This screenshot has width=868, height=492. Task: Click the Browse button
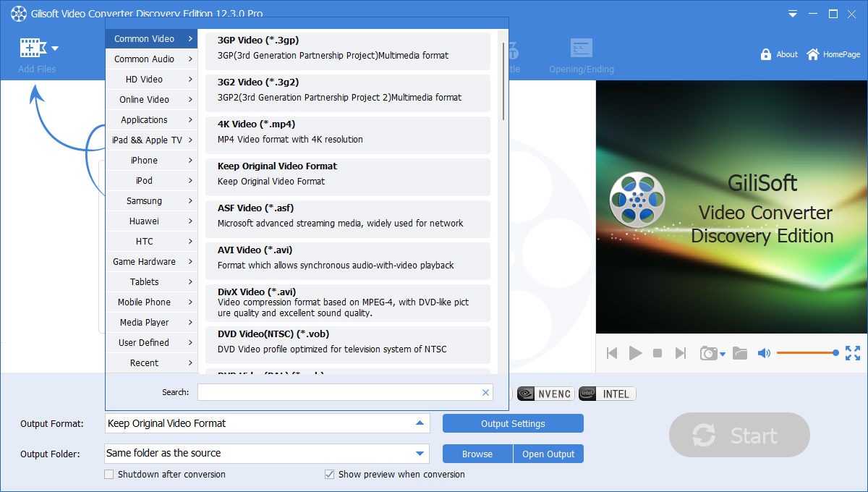[477, 454]
